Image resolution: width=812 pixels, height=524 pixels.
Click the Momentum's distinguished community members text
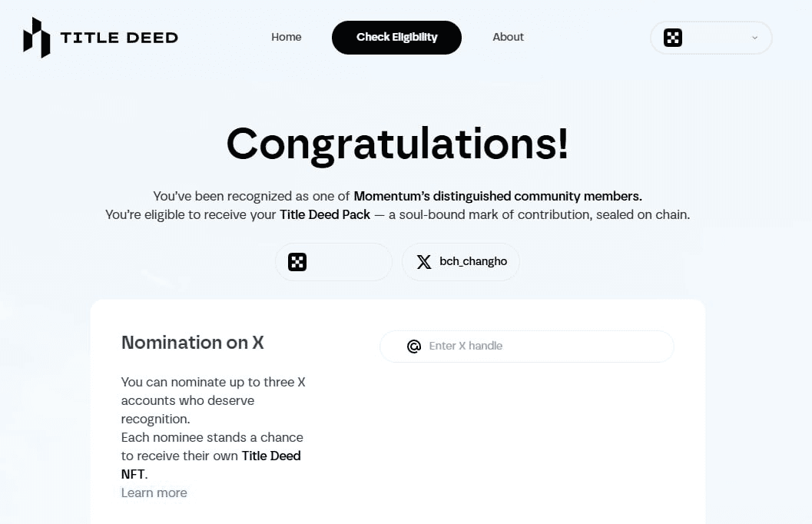pyautogui.click(x=498, y=196)
